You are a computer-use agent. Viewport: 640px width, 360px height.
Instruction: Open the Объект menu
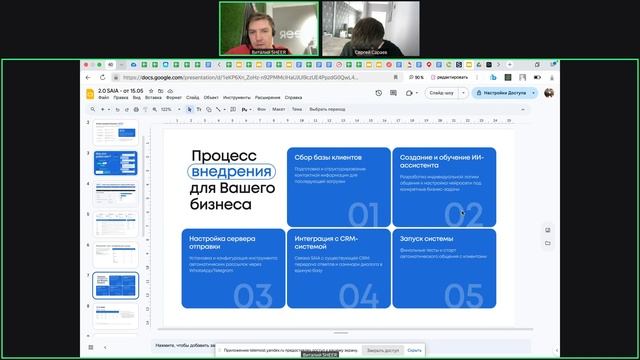[x=211, y=98]
